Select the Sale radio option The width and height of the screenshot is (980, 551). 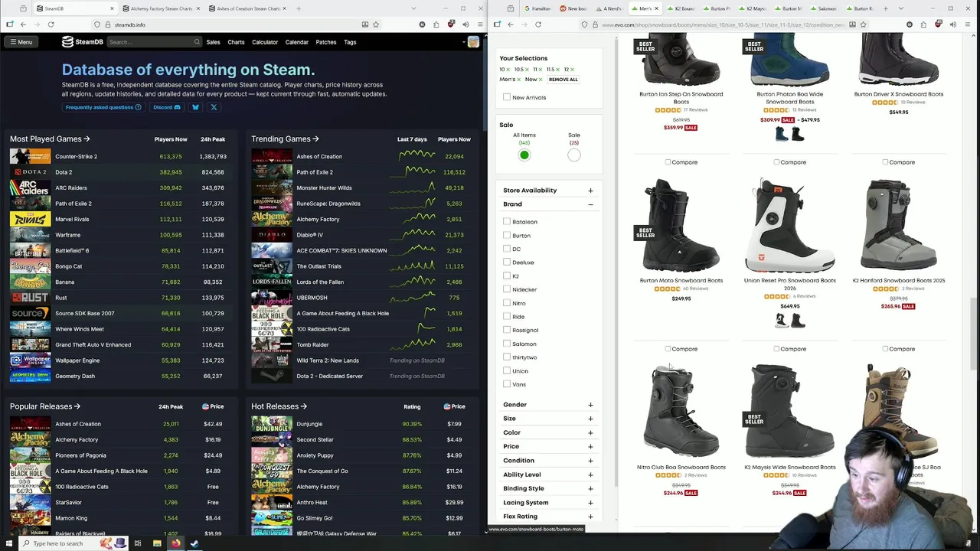coord(574,155)
